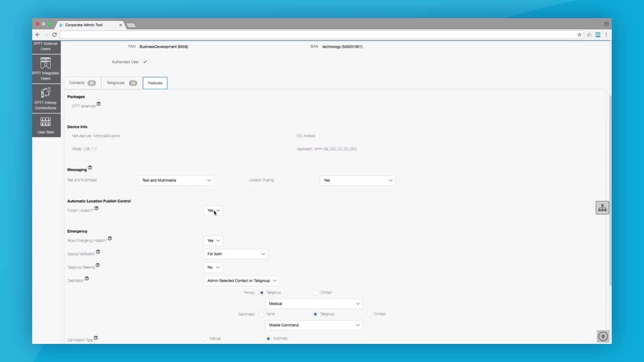Screen dimensions: 644x362
Task: Open the Text and Multimedia dropdown
Action: tap(176, 180)
